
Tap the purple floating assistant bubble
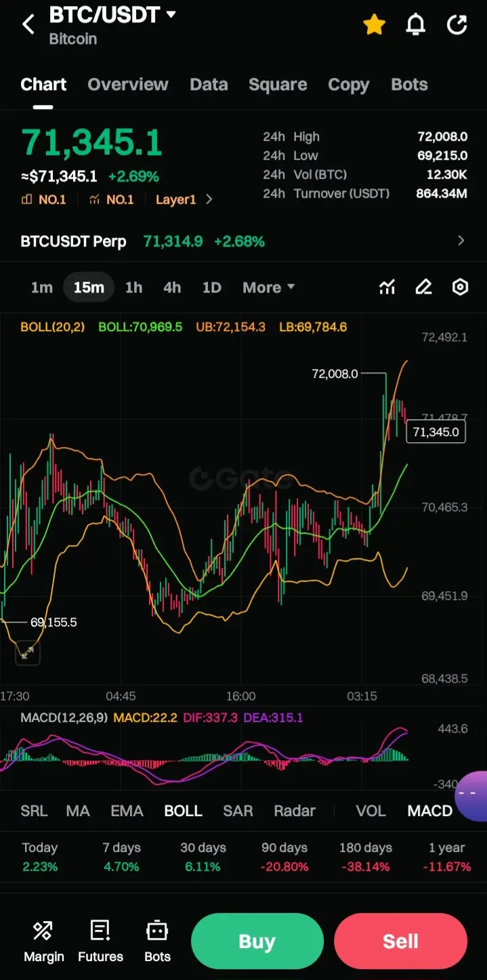point(471,796)
